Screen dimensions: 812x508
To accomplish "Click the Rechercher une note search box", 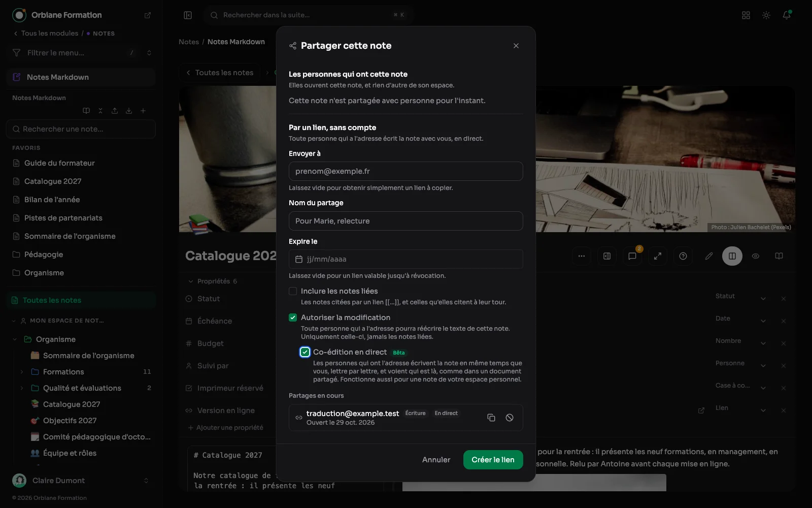I will 81,129.
